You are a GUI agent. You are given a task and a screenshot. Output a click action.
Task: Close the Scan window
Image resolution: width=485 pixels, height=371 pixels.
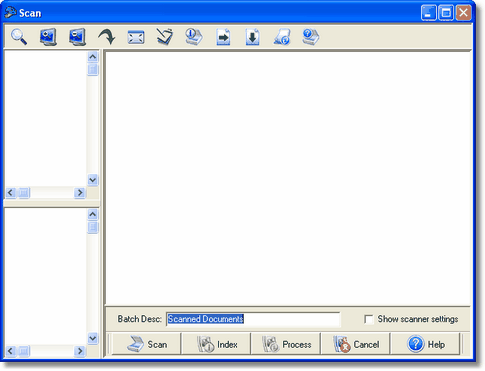(x=463, y=13)
